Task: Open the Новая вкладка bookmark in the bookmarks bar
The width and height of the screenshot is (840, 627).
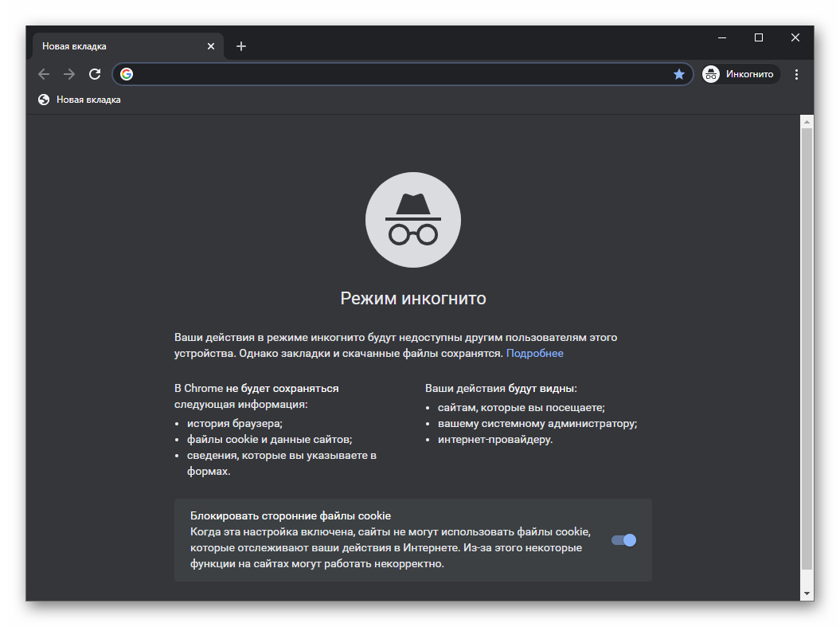Action: click(x=80, y=100)
